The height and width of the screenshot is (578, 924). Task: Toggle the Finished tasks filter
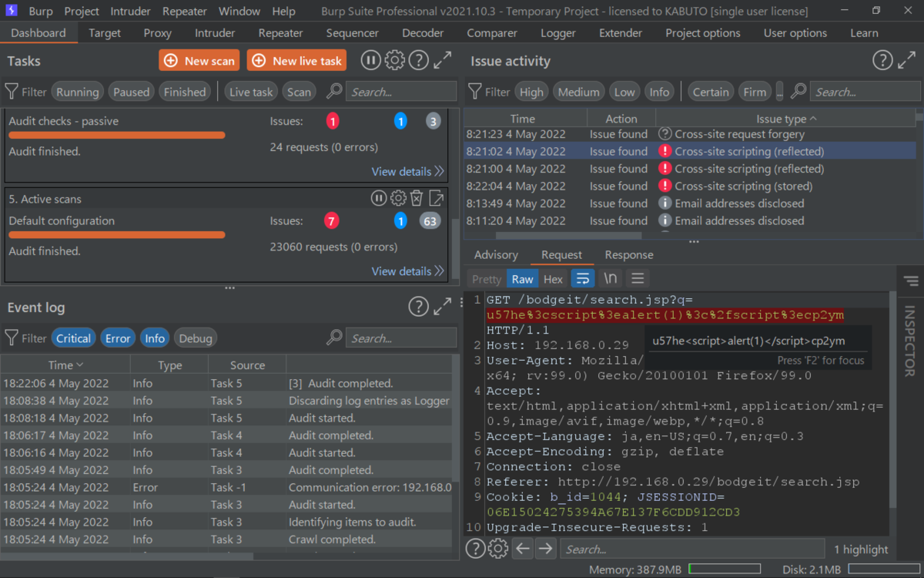185,92
